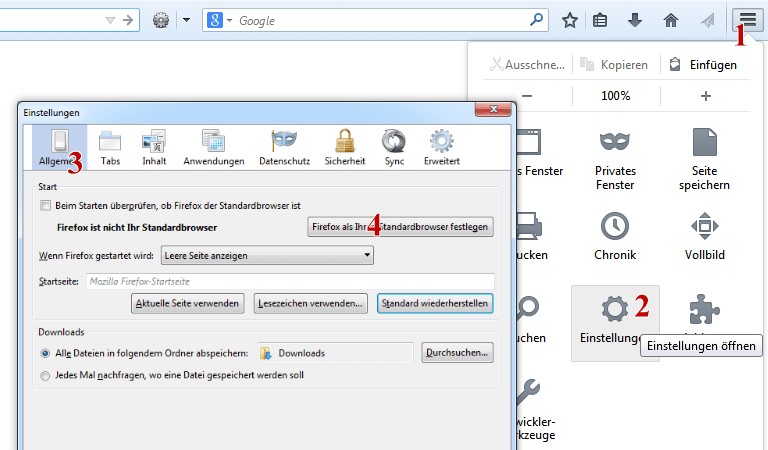This screenshot has width=768, height=450.
Task: Open Erweitert settings tab
Action: click(x=442, y=148)
